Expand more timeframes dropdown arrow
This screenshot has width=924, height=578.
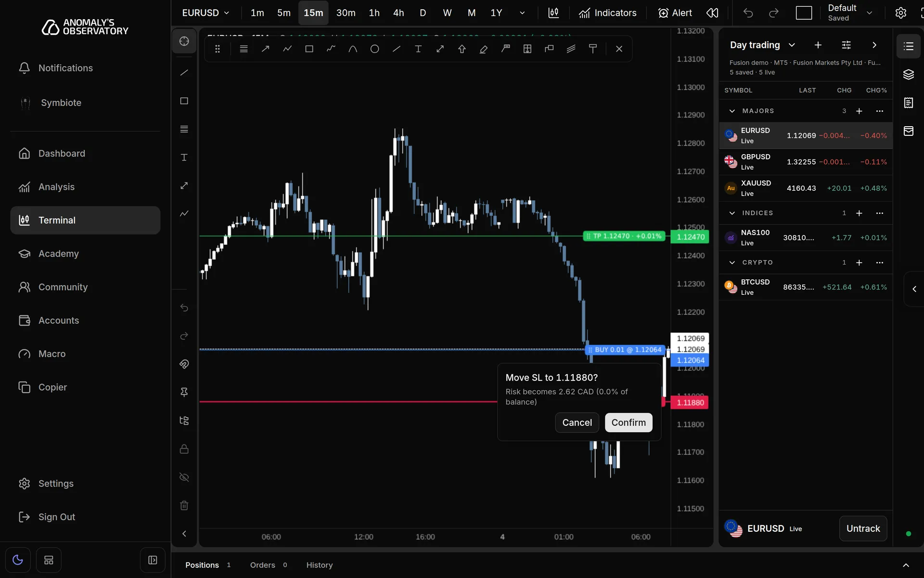[522, 13]
